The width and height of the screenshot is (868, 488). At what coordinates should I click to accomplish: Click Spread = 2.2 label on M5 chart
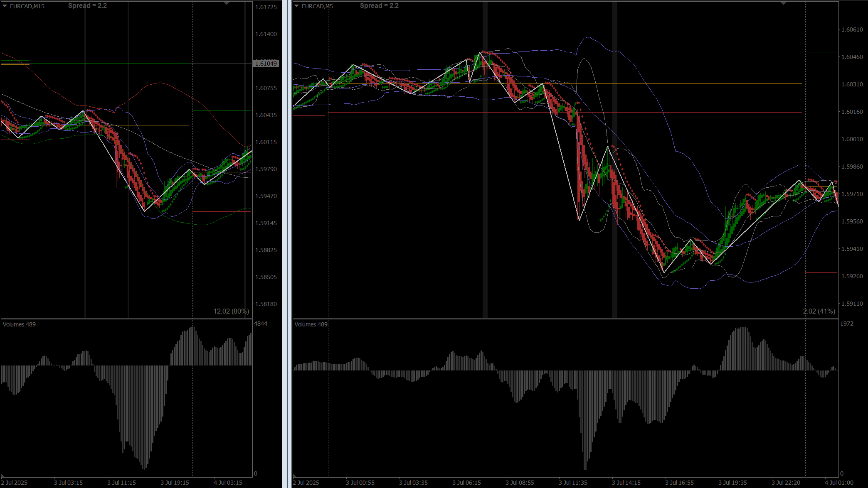[x=379, y=6]
